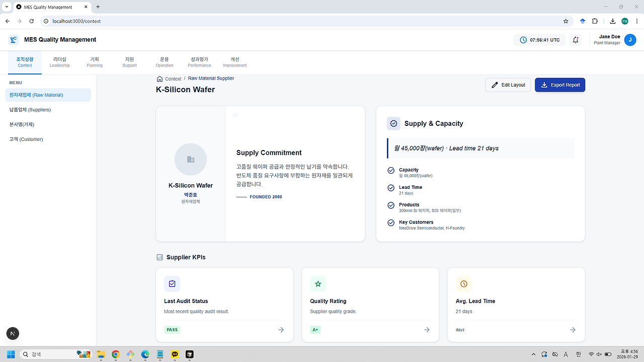Open the Jane Doe avatar menu
Screen dimensions: 644x362
tap(630, 40)
